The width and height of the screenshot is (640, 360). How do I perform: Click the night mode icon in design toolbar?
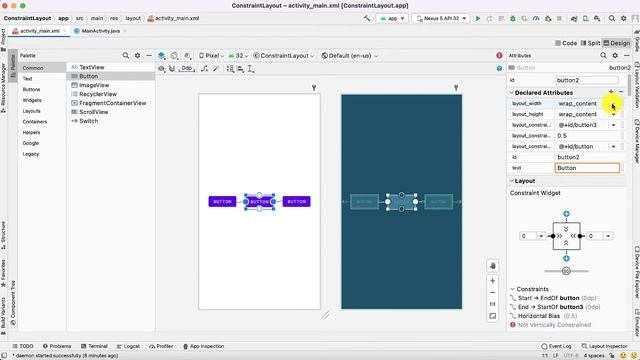click(187, 56)
